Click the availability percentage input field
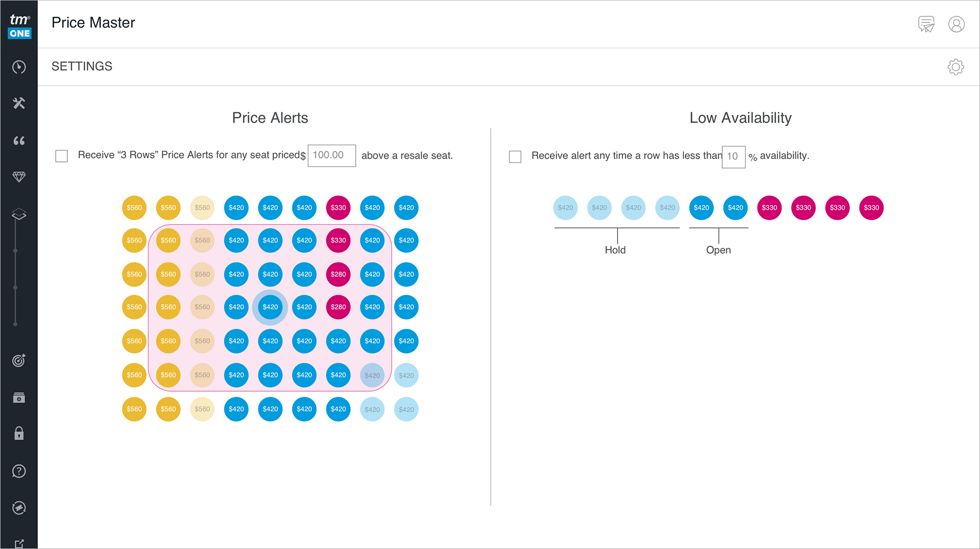Image resolution: width=980 pixels, height=549 pixels. [x=733, y=156]
